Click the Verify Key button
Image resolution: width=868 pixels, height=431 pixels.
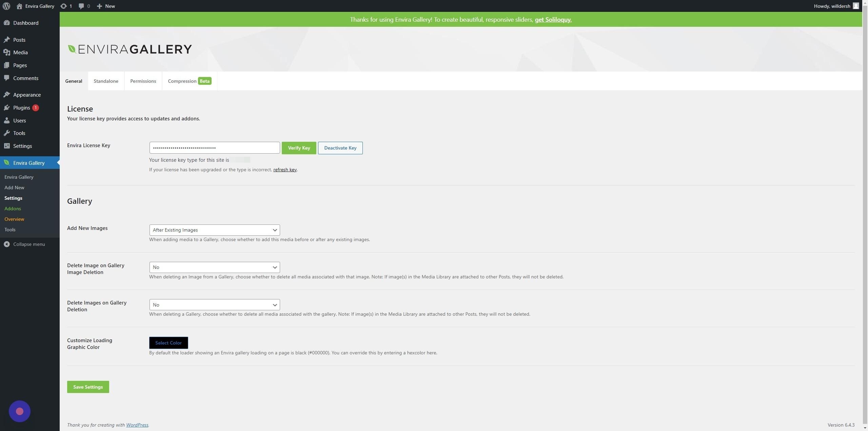299,148
